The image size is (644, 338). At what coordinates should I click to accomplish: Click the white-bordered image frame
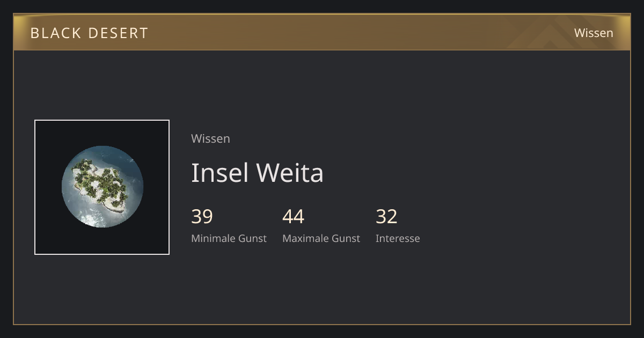click(x=102, y=187)
